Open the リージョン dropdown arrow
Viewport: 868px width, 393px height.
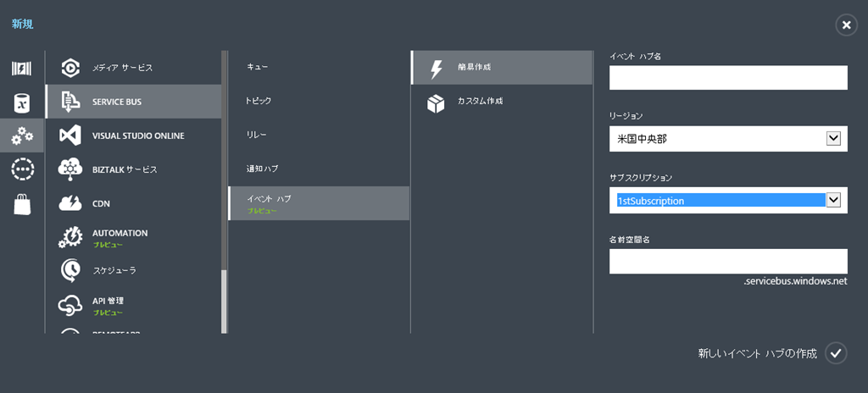[x=833, y=138]
